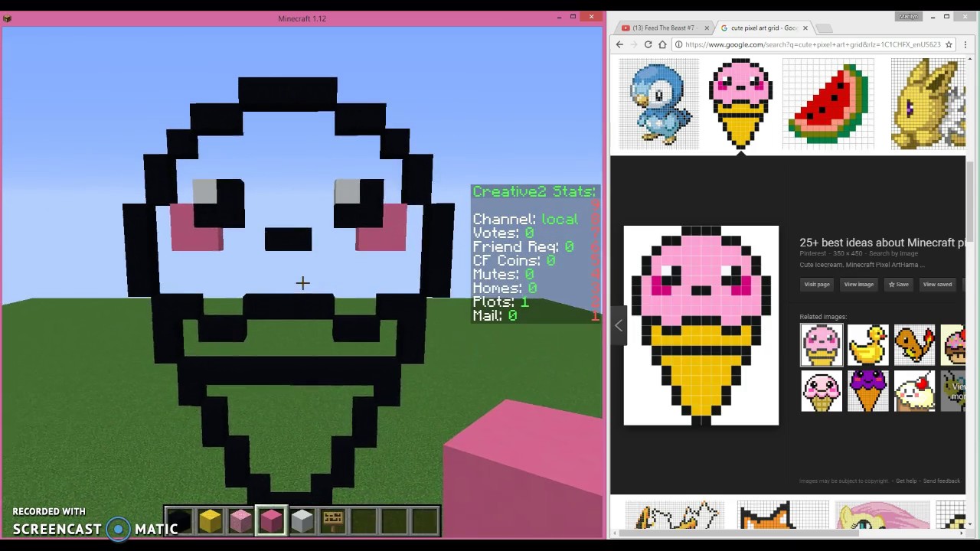Open '25+ best ideas about Minecraft' title link
Screen dimensions: 980x551
882,243
